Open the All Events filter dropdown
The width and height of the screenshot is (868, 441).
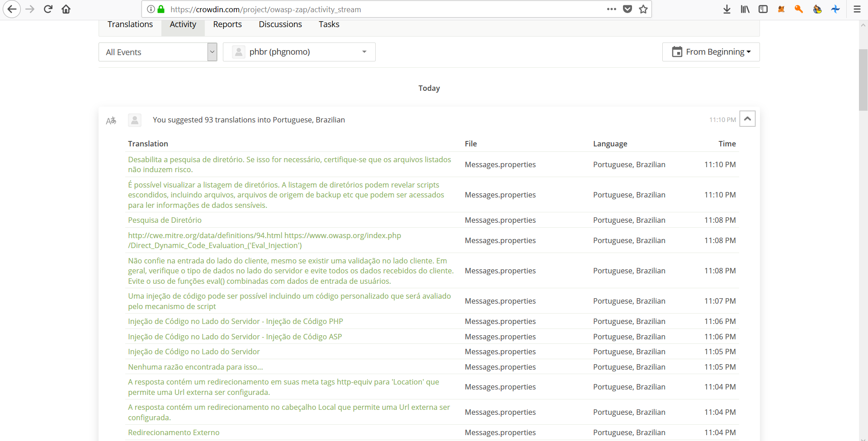(x=158, y=52)
